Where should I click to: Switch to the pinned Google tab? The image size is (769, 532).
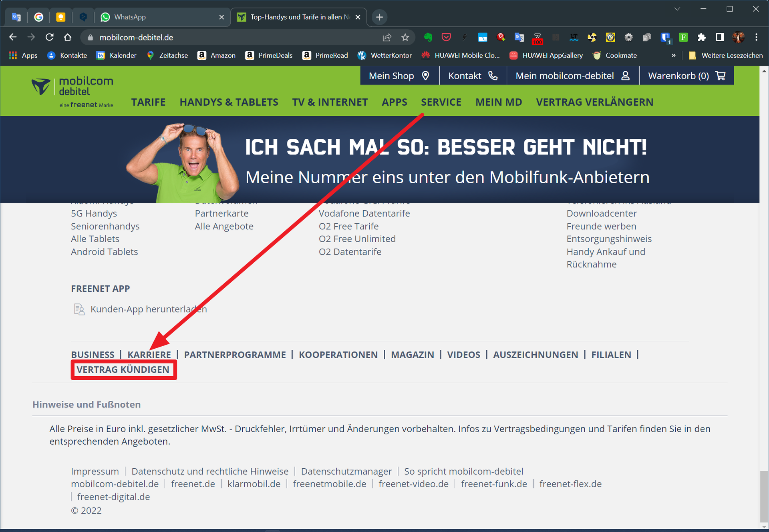[x=38, y=17]
